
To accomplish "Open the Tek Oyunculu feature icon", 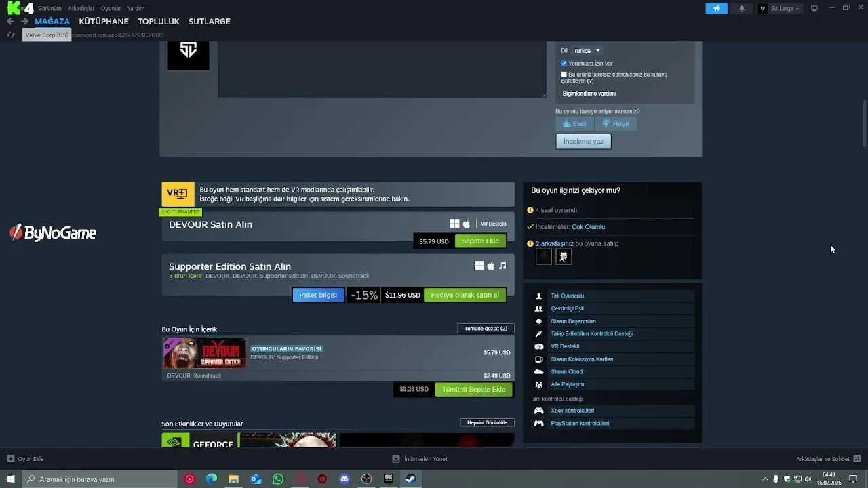I will [539, 296].
